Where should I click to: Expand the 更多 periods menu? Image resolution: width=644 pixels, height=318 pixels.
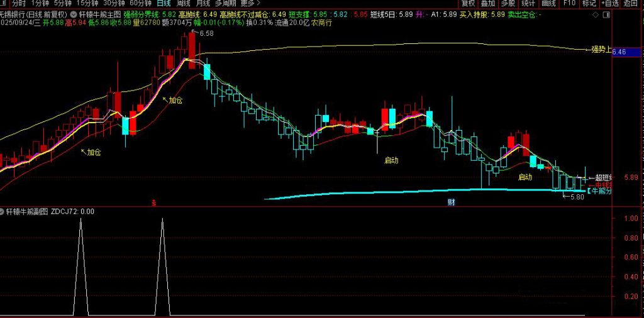251,3
